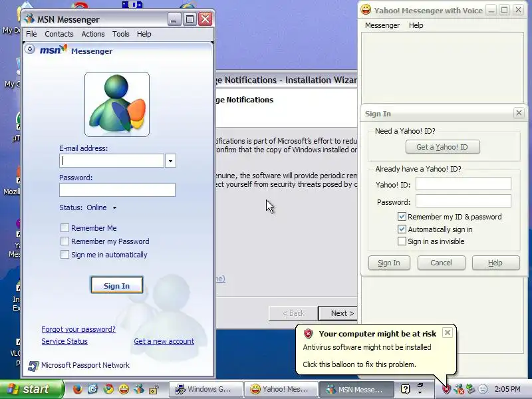Click the Microsoft Passport Network icon
This screenshot has width=532, height=399.
pyautogui.click(x=33, y=365)
